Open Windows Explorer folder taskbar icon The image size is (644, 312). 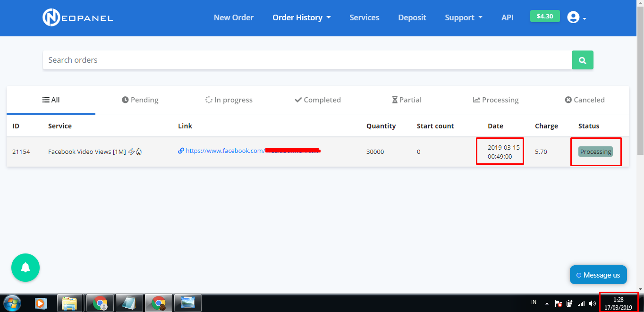[70, 303]
